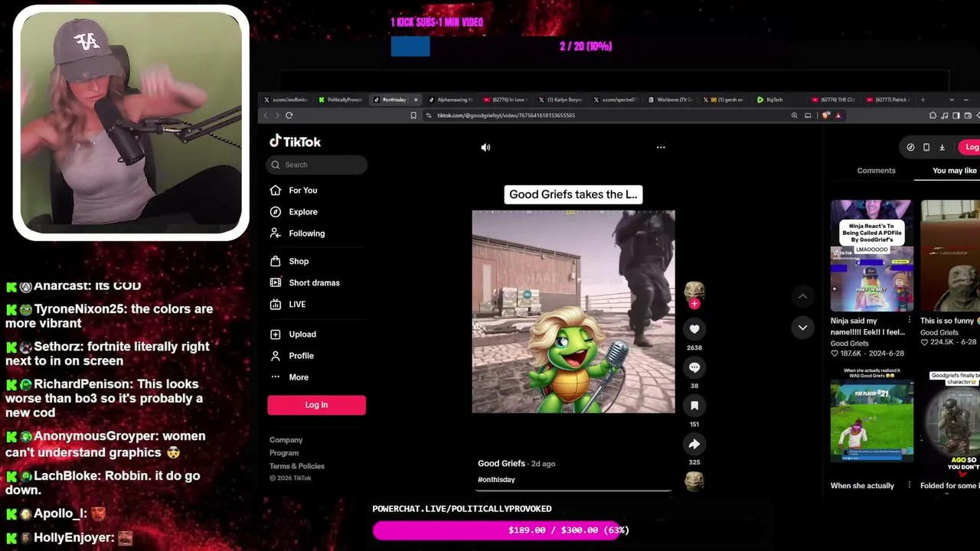Click the 'Good Griefs takes the L..' caption
The height and width of the screenshot is (551, 980).
[573, 194]
